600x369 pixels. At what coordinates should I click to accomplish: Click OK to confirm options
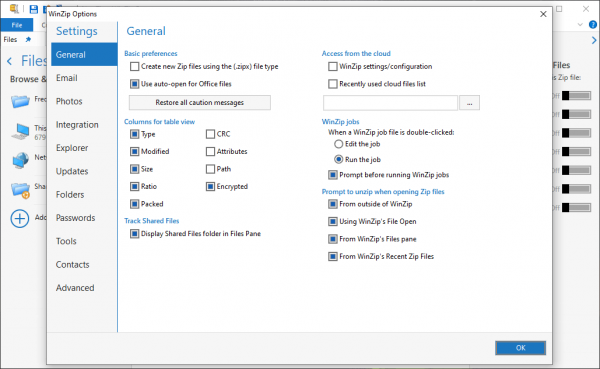[x=520, y=348]
